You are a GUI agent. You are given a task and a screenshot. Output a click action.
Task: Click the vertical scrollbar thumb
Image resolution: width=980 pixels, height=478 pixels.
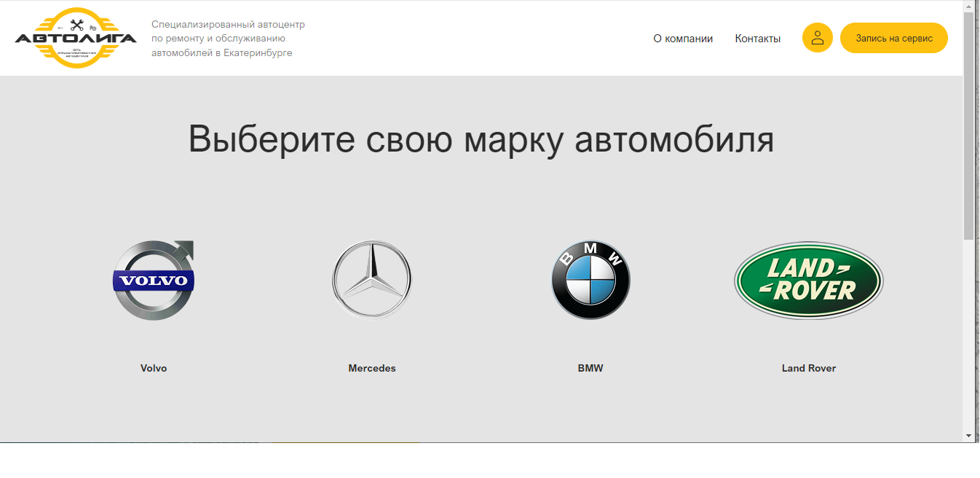pos(968,125)
